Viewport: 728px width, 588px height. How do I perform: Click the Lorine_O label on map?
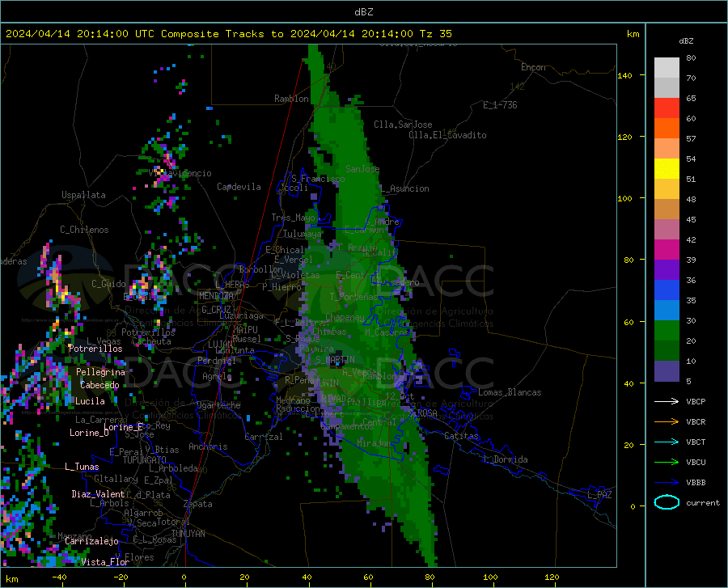pyautogui.click(x=89, y=433)
